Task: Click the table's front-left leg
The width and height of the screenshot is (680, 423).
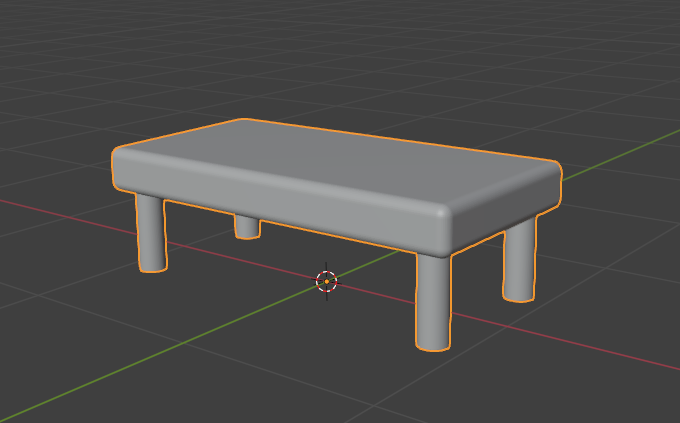Action: 150,232
